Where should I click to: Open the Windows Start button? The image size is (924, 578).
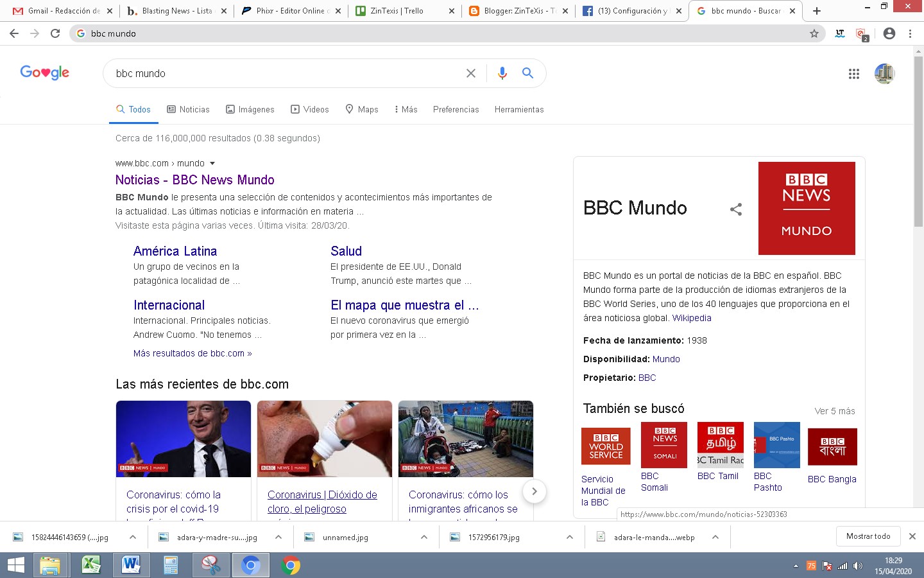coord(15,565)
